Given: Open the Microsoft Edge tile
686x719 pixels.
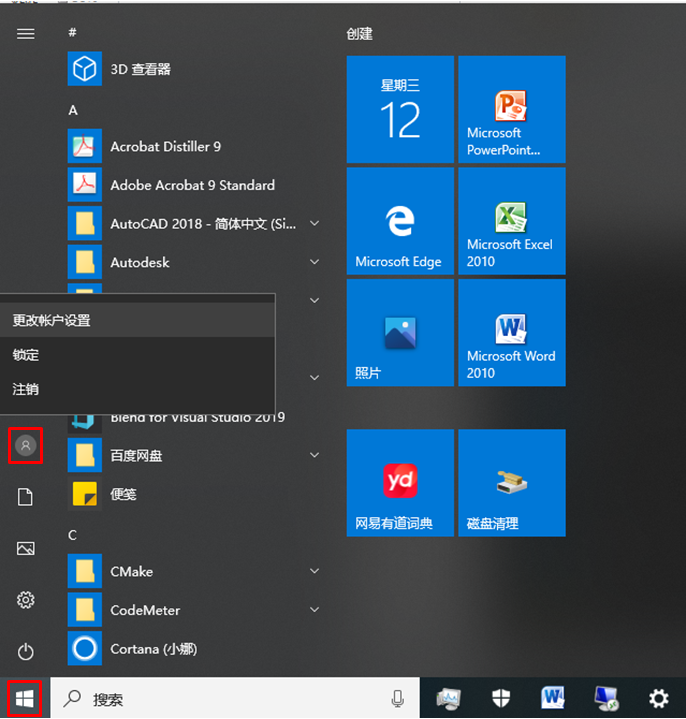Looking at the screenshot, I should pos(400,221).
